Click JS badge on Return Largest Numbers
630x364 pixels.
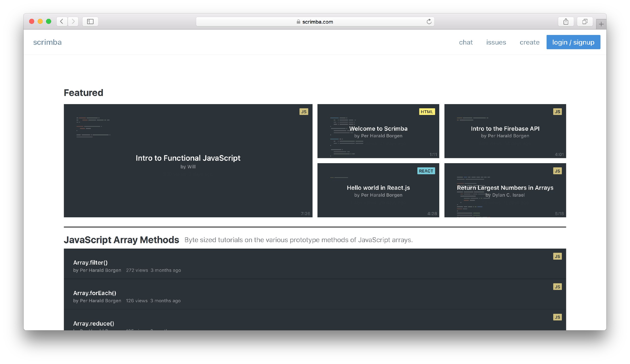click(x=557, y=171)
